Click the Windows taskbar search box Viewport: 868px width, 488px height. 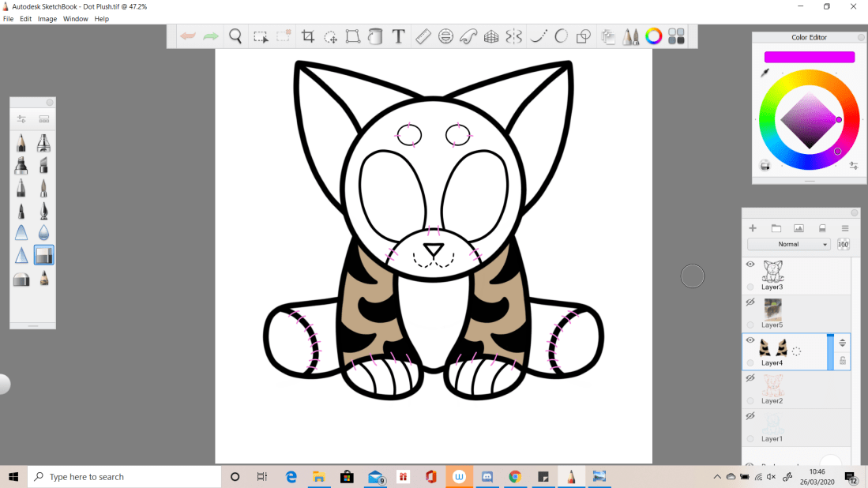[125, 477]
